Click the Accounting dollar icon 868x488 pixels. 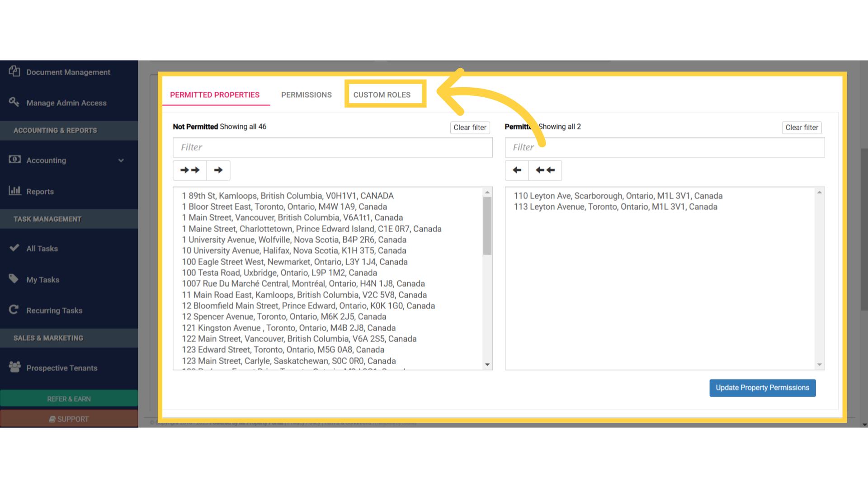pos(15,160)
